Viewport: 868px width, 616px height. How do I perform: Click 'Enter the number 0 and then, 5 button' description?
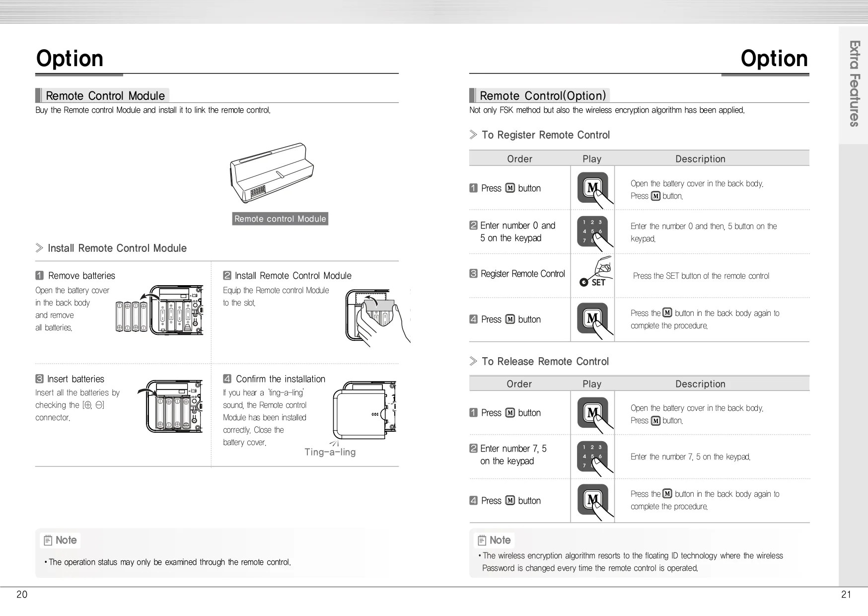coord(704,232)
